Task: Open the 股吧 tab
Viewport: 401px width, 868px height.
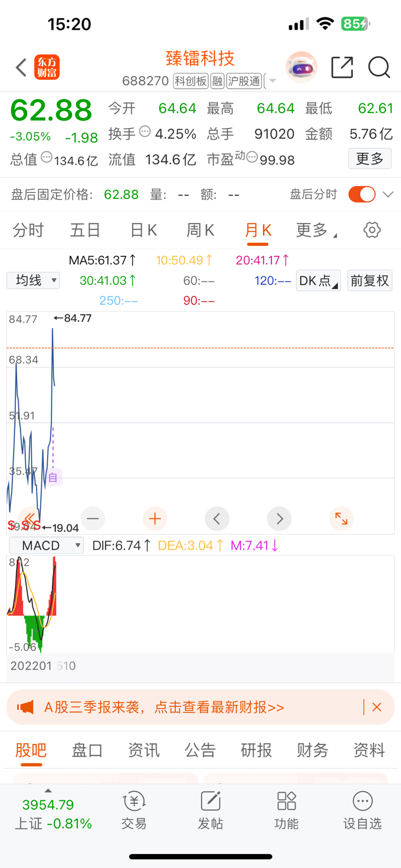Action: tap(31, 750)
